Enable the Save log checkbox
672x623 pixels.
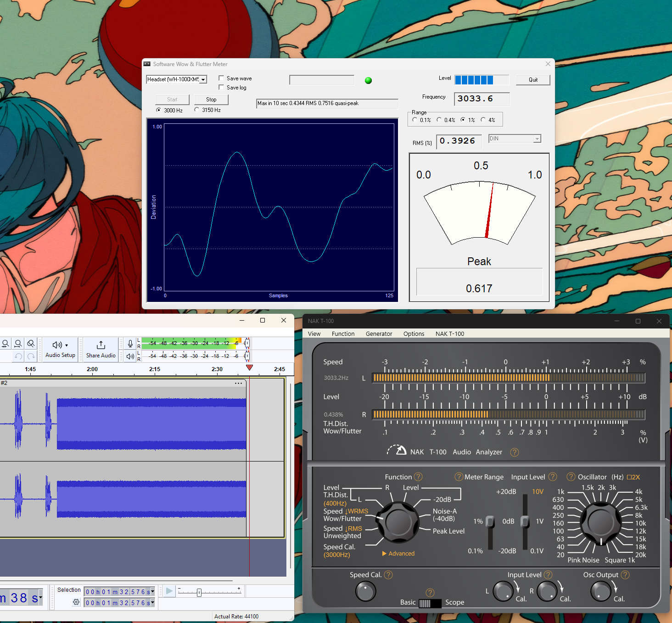point(221,87)
